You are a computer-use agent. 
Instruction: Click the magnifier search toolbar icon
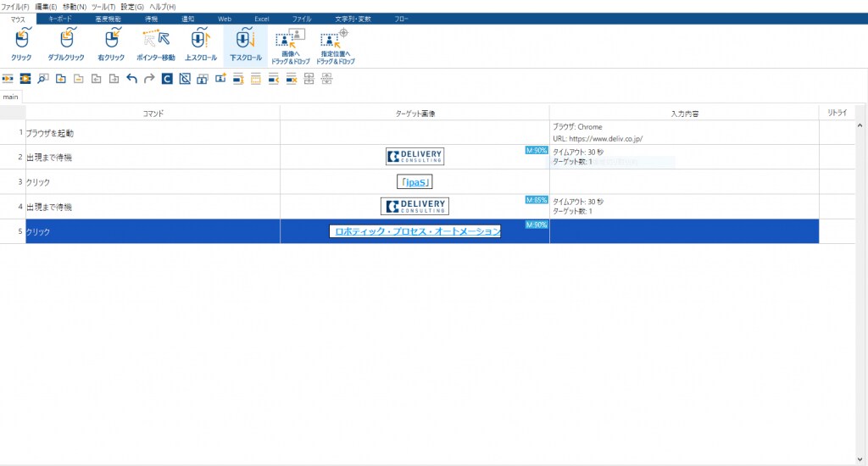pyautogui.click(x=43, y=79)
